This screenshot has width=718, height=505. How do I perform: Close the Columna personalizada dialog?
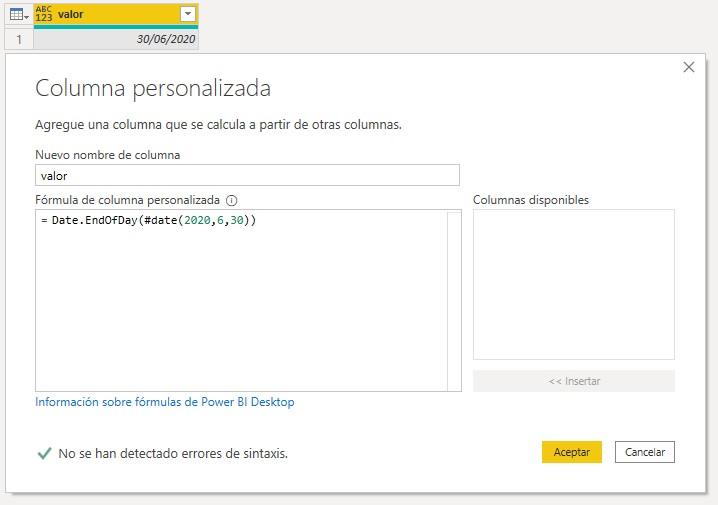[x=688, y=67]
